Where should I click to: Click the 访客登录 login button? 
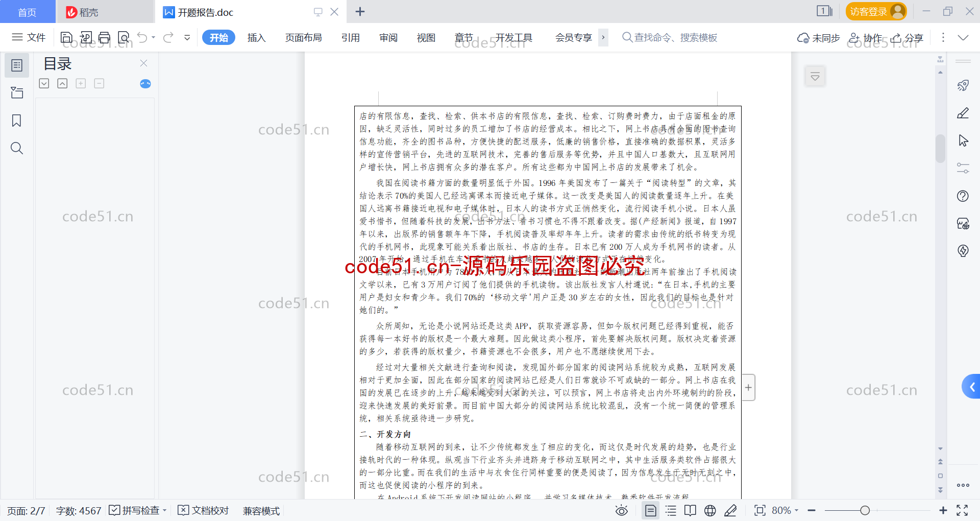tap(876, 11)
